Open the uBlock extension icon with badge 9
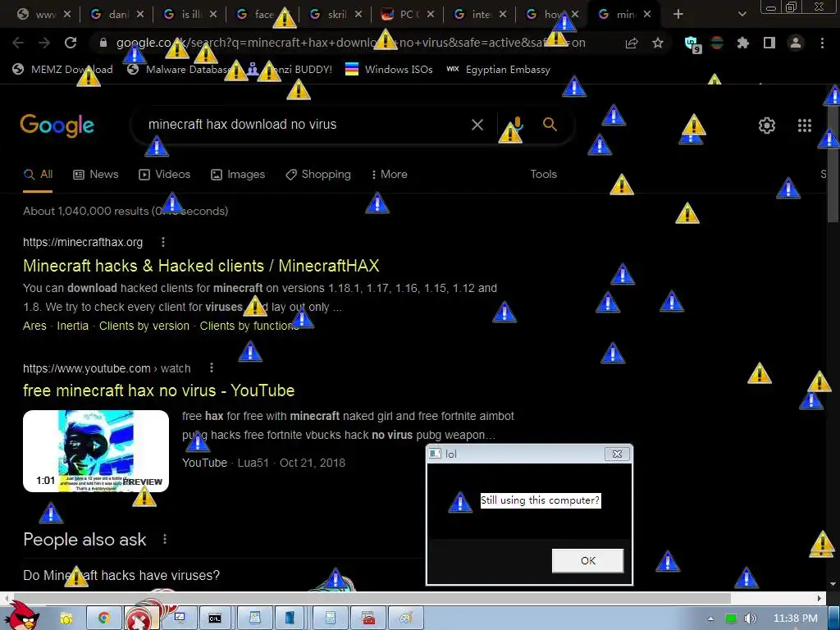This screenshot has height=630, width=840. [692, 44]
